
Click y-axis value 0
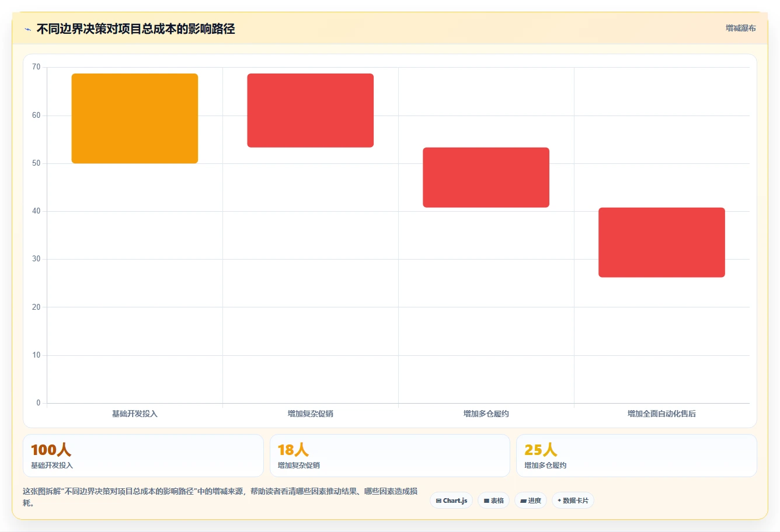point(39,403)
